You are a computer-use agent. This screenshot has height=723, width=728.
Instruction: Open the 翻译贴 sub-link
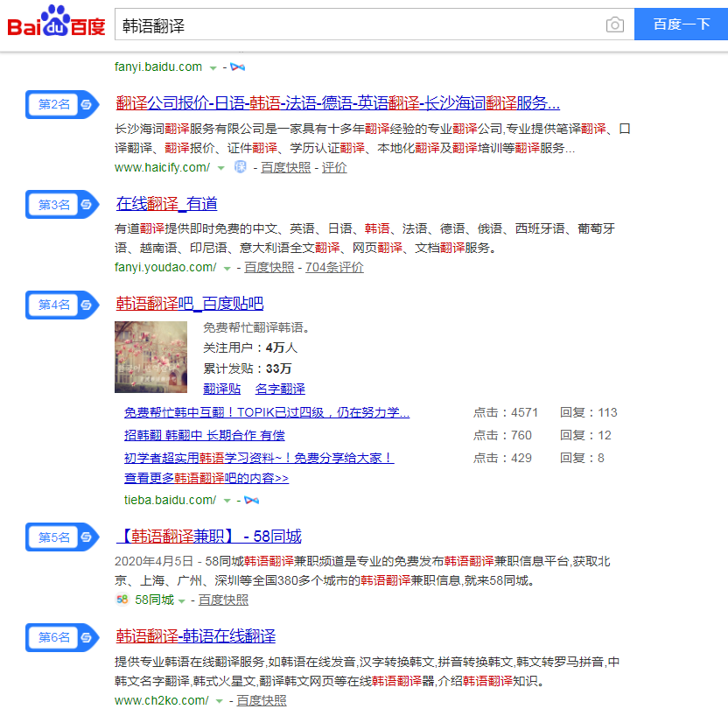(222, 389)
